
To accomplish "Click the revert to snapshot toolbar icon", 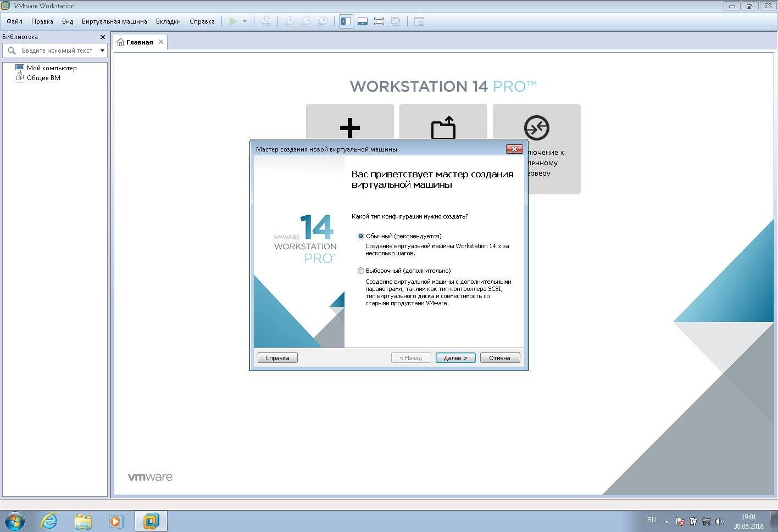I will pyautogui.click(x=306, y=21).
